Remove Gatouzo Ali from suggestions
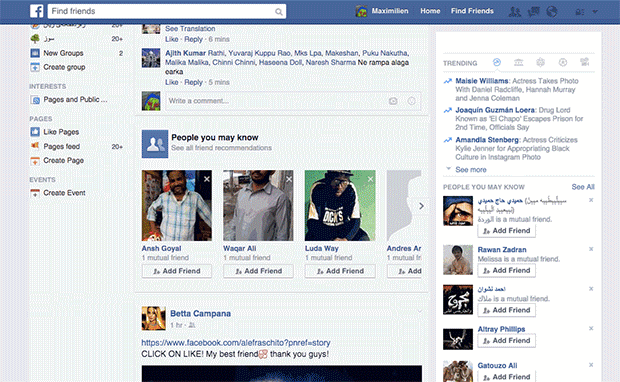This screenshot has width=620, height=382. [591, 365]
